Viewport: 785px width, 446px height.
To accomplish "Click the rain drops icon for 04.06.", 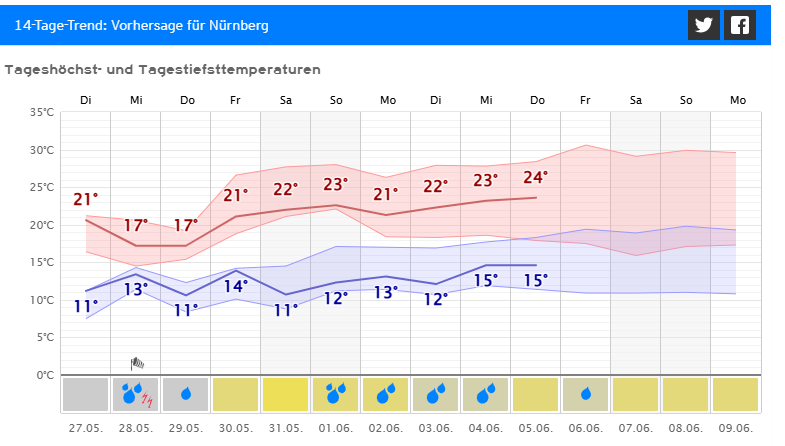I will pyautogui.click(x=486, y=394).
